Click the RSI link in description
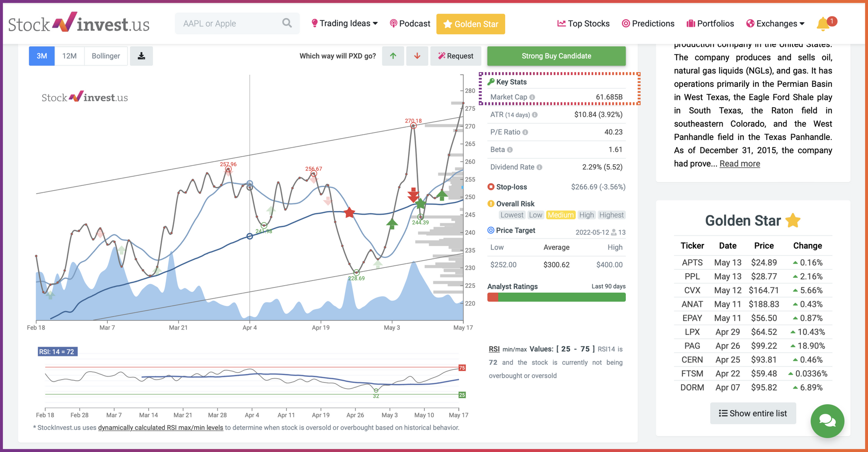The width and height of the screenshot is (868, 452). pos(494,349)
